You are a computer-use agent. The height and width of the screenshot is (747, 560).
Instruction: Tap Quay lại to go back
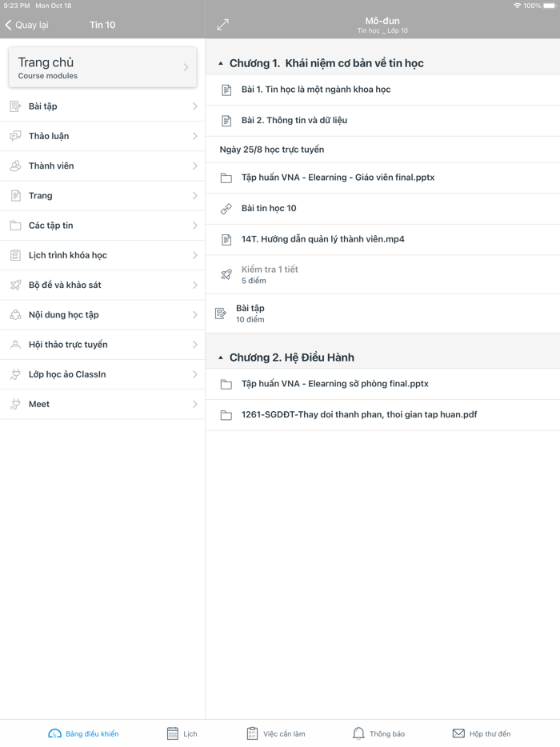[27, 25]
